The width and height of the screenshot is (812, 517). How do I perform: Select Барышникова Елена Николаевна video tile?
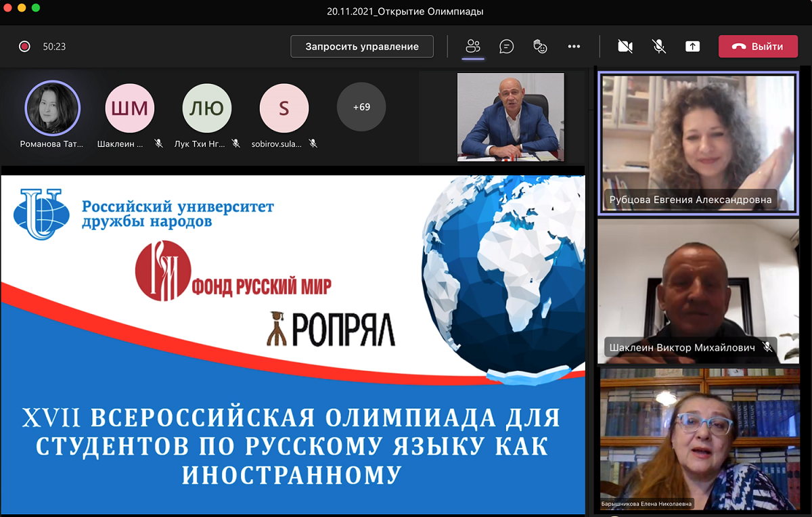(x=698, y=439)
